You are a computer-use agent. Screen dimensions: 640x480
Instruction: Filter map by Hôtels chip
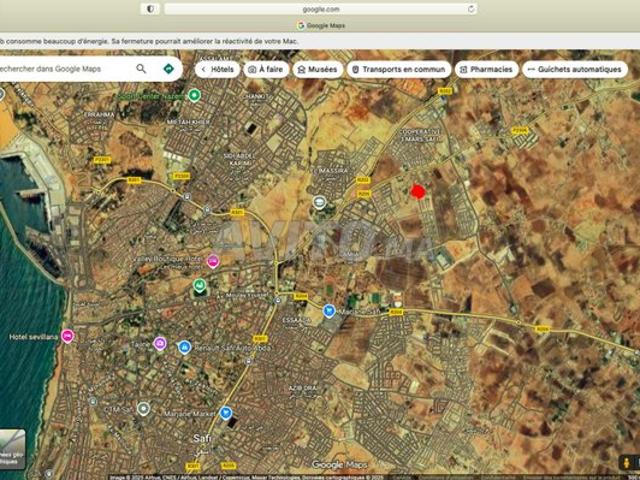pyautogui.click(x=217, y=70)
